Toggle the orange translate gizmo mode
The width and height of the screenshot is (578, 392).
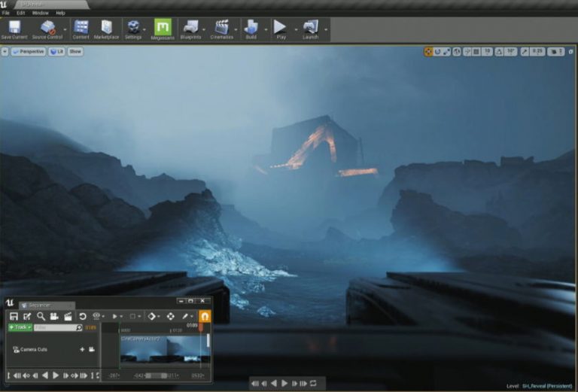[x=428, y=52]
